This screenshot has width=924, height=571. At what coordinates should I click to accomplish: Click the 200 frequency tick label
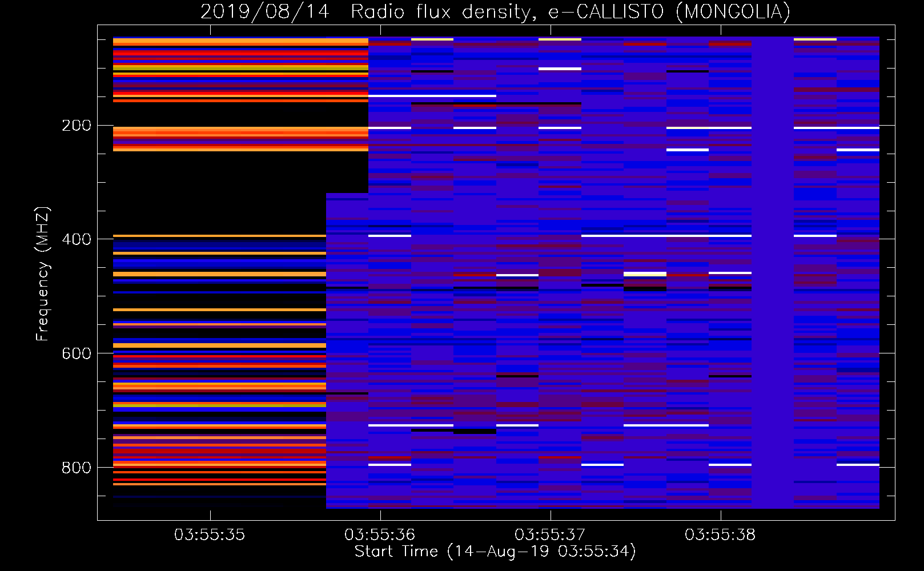[77, 126]
